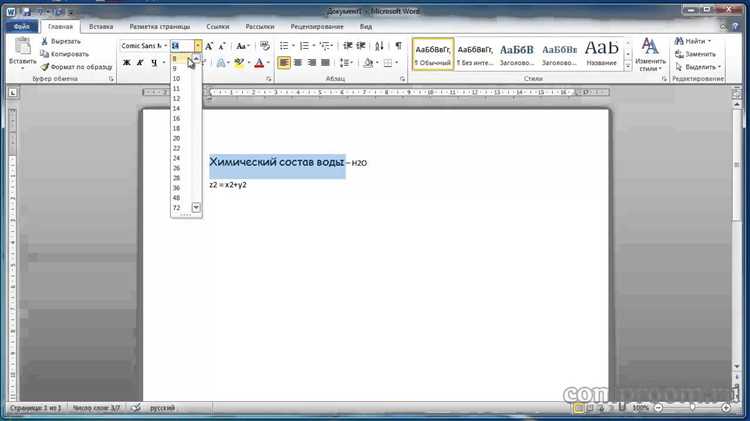Decrease the paragraph indent

[348, 46]
